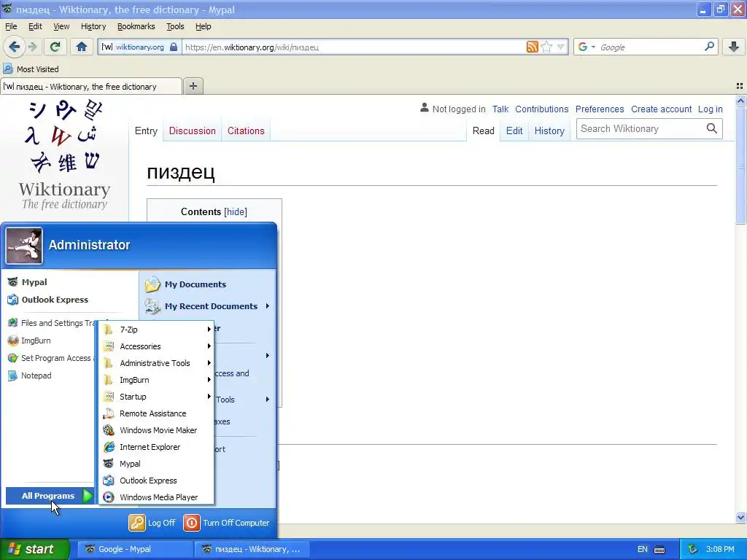Open the View menu
Screen dimensions: 747x560
61,26
